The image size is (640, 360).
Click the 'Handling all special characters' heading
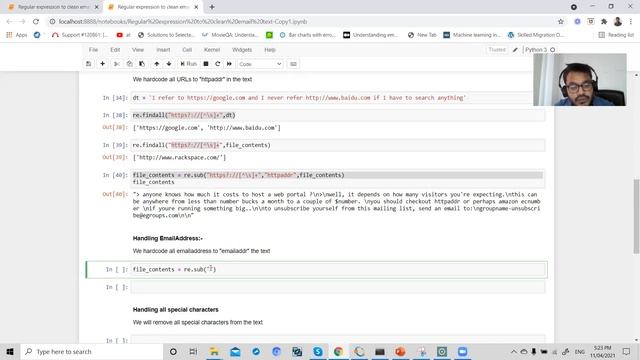[x=176, y=310]
